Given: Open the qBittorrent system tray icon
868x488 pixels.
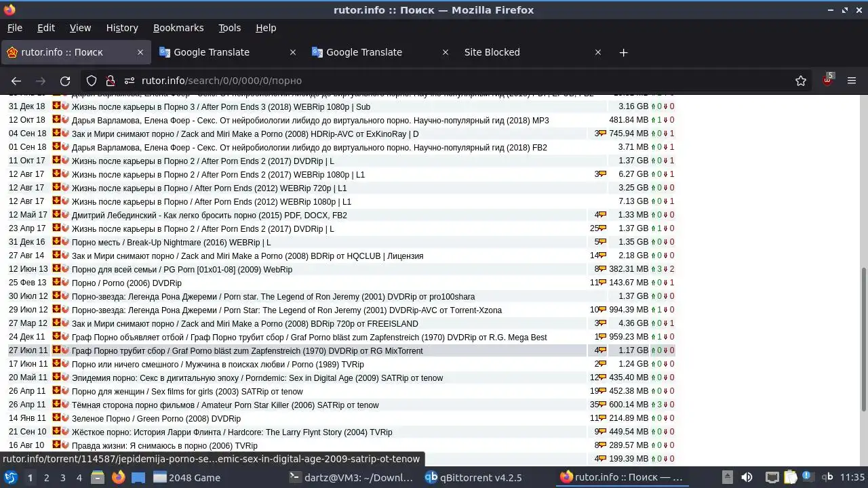Looking at the screenshot, I should pyautogui.click(x=827, y=477).
